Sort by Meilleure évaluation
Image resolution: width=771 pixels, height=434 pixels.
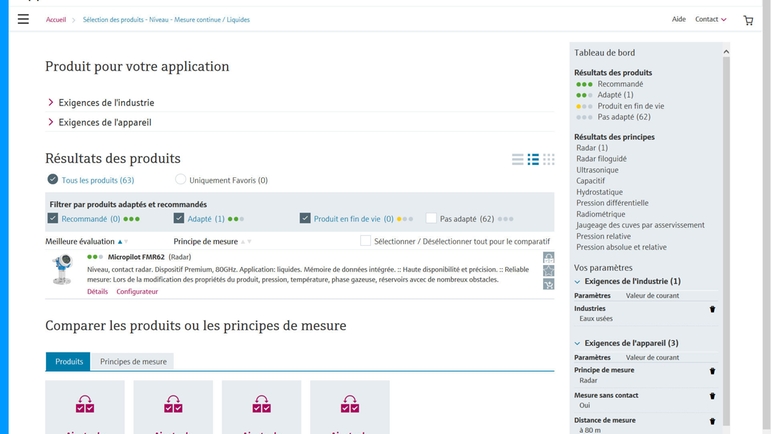tap(87, 241)
